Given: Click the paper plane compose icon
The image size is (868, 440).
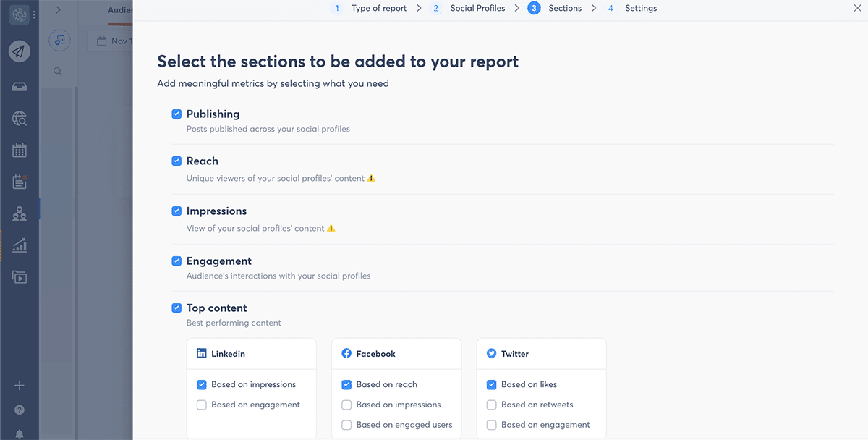Looking at the screenshot, I should [x=20, y=52].
